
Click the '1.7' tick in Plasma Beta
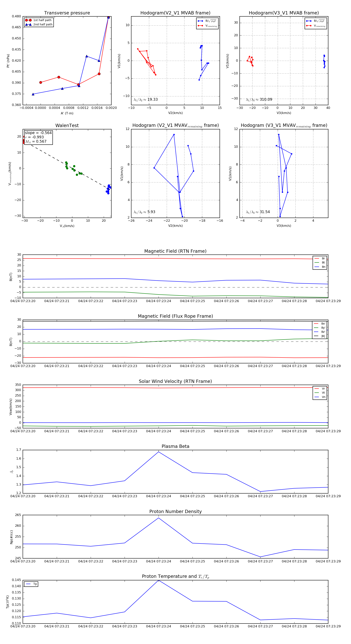tap(19, 450)
